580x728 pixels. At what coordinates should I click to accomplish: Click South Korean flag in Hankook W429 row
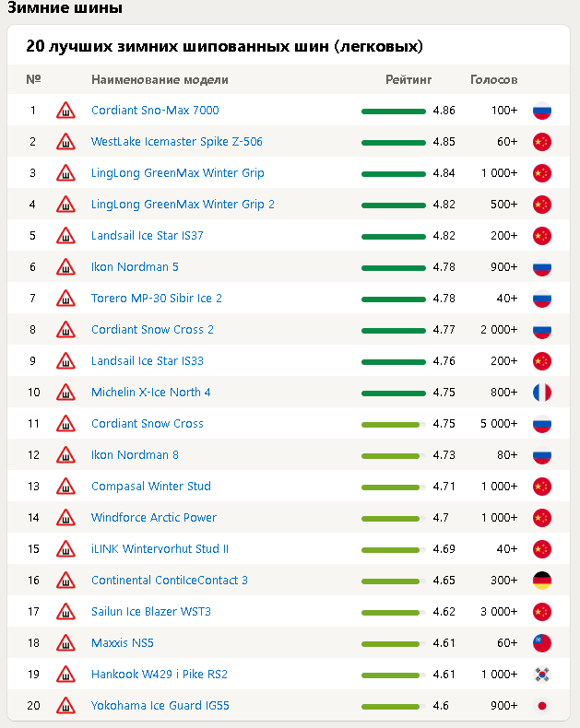point(542,675)
